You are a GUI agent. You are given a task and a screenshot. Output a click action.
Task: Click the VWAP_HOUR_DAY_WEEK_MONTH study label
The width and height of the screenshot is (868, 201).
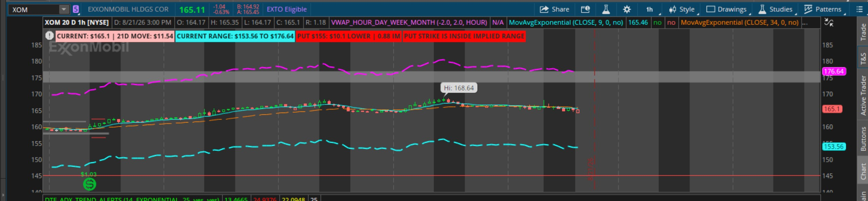click(x=409, y=23)
